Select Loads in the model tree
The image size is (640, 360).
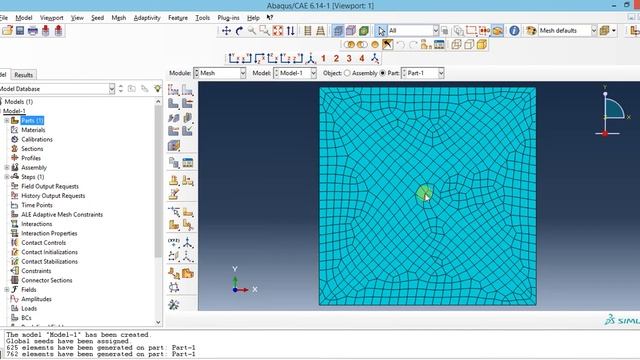pos(29,309)
